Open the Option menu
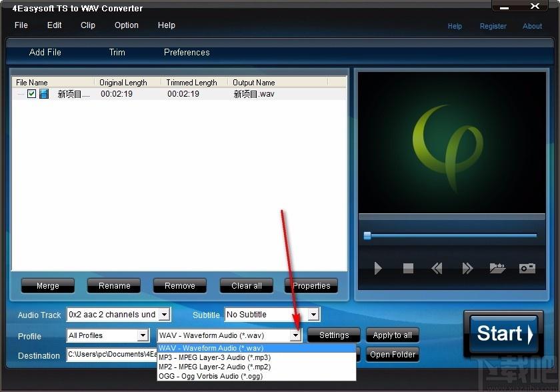This screenshot has width=560, height=392. [127, 25]
